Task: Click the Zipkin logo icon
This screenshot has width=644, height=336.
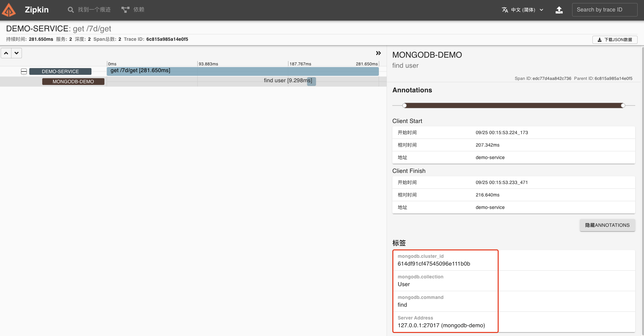Action: point(9,10)
